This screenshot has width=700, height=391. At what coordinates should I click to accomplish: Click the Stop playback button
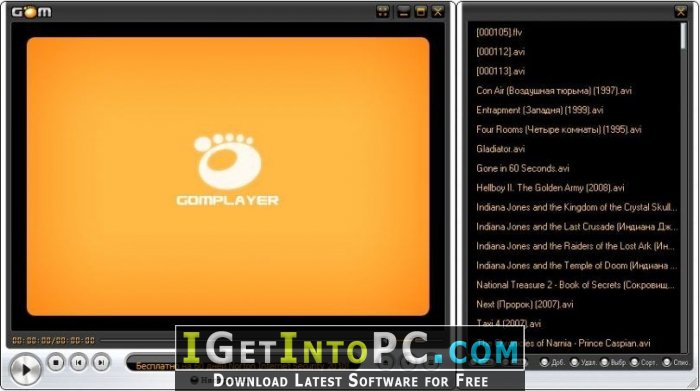point(56,362)
